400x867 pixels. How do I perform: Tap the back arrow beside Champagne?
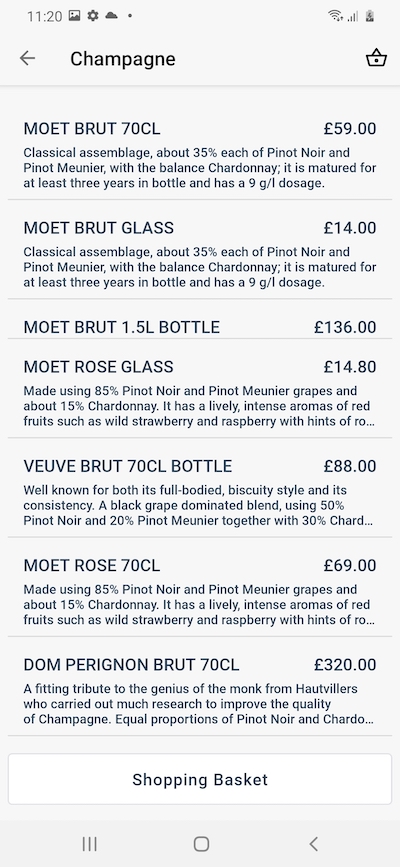point(27,58)
